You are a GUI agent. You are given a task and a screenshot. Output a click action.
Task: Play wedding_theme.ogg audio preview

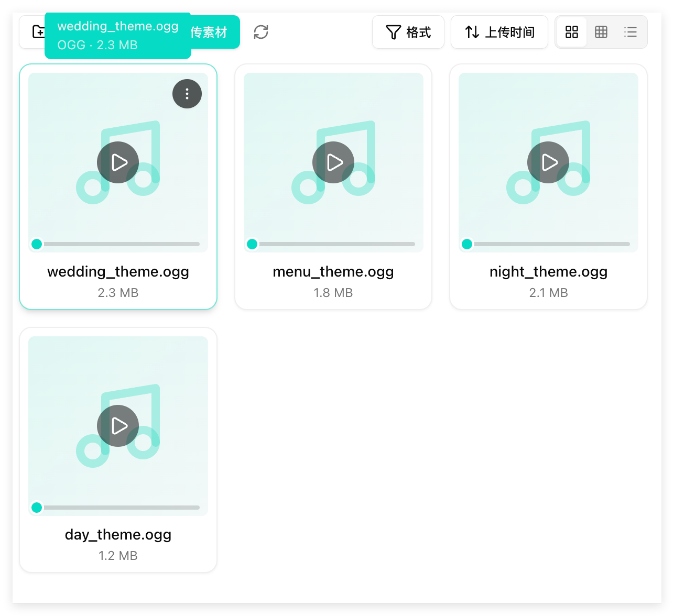click(118, 162)
